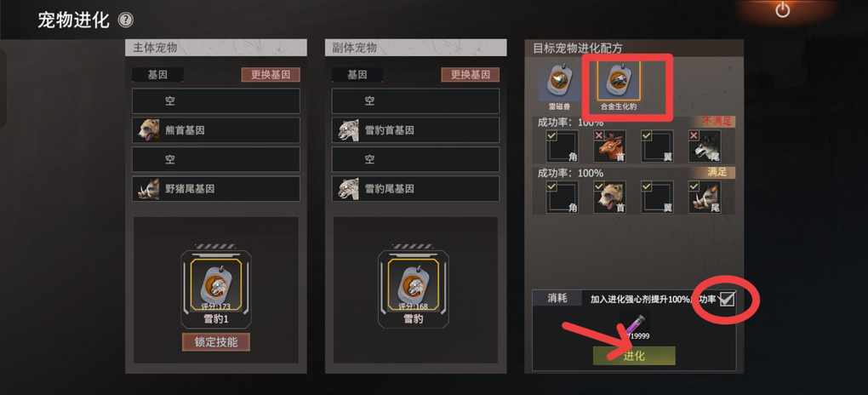Viewport: 868px width, 395px height.
Task: Click the checked bear head slot in second recipe
Action: pyautogui.click(x=609, y=197)
